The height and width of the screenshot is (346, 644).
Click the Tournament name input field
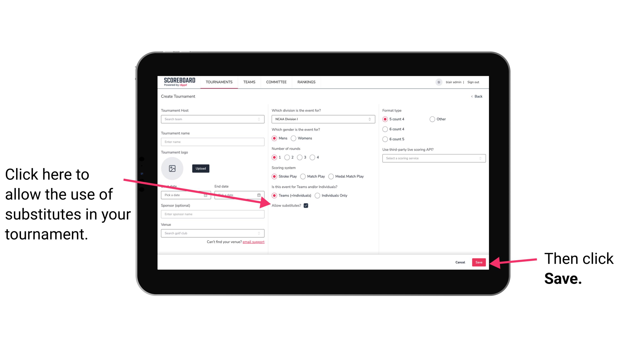coord(212,141)
